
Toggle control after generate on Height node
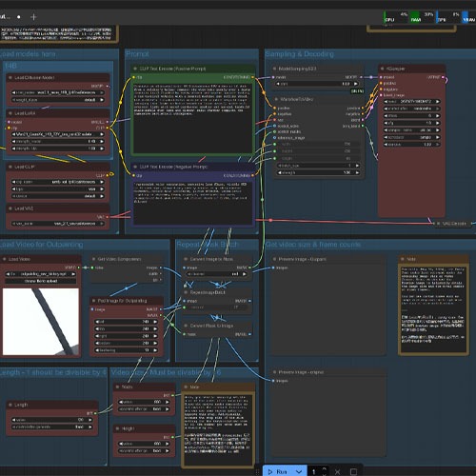click(x=144, y=450)
